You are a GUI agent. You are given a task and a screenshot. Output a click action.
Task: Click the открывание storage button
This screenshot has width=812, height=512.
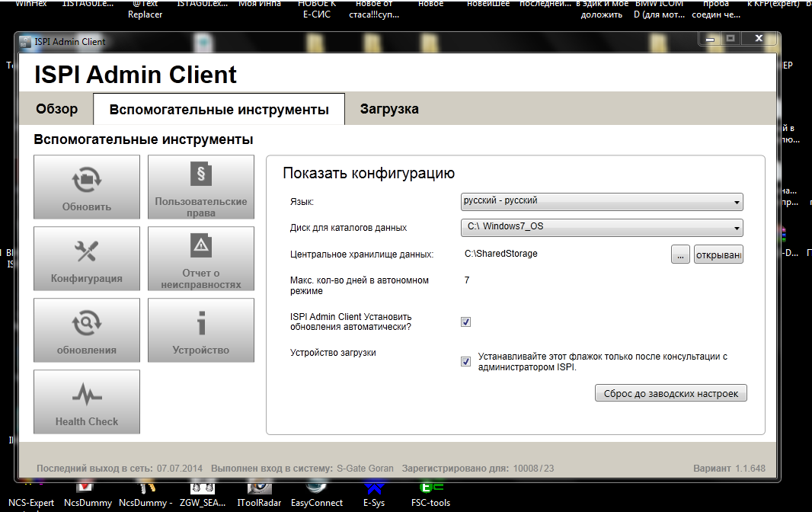(x=718, y=254)
